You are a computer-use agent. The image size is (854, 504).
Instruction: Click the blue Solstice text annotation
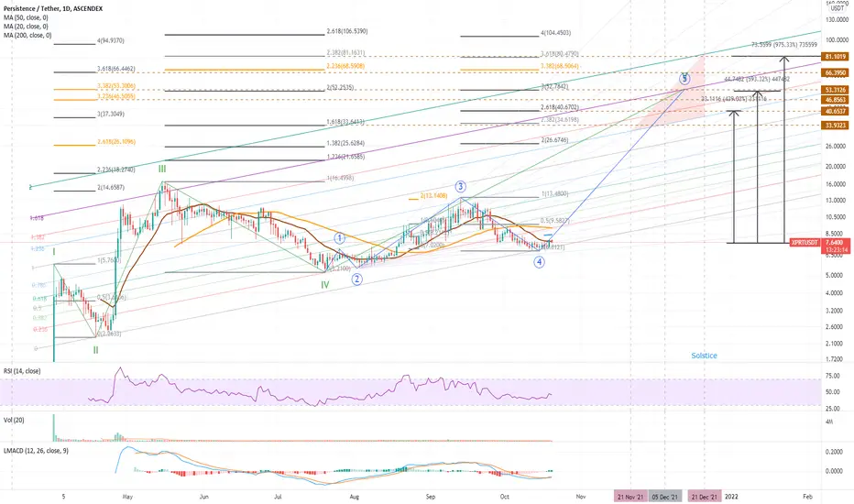click(705, 356)
